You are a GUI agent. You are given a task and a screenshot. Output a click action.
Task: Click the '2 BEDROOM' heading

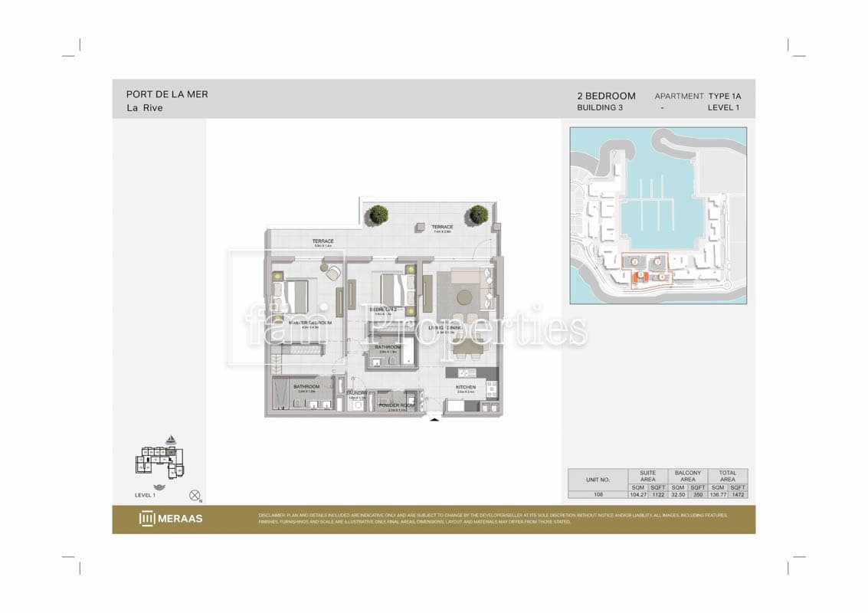coord(606,96)
